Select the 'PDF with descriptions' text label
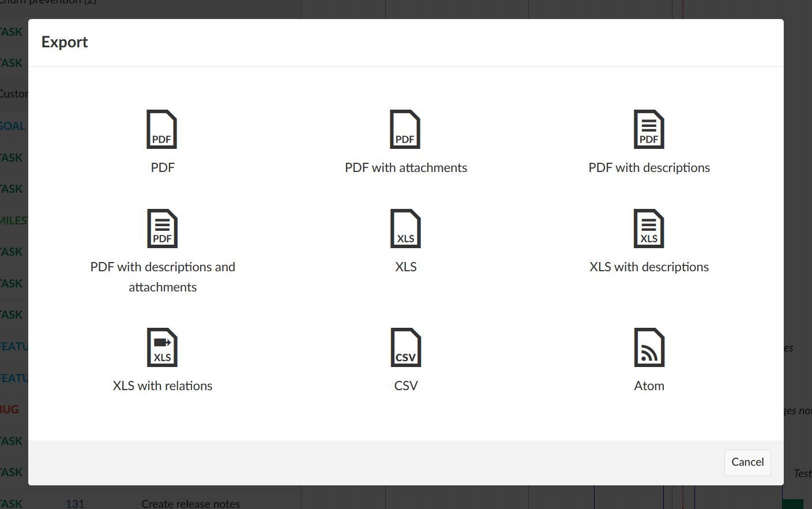Screen dimensions: 812x509 coord(649,168)
